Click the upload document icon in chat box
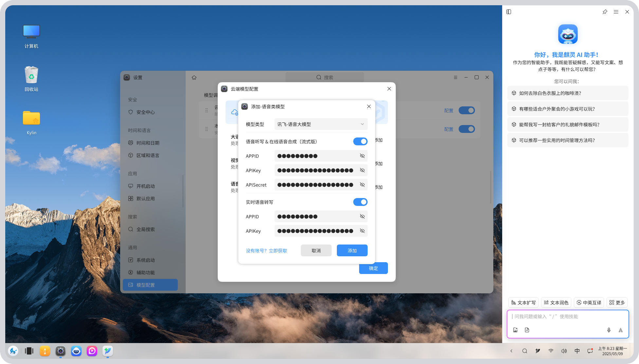This screenshot has width=639, height=364. tap(527, 330)
